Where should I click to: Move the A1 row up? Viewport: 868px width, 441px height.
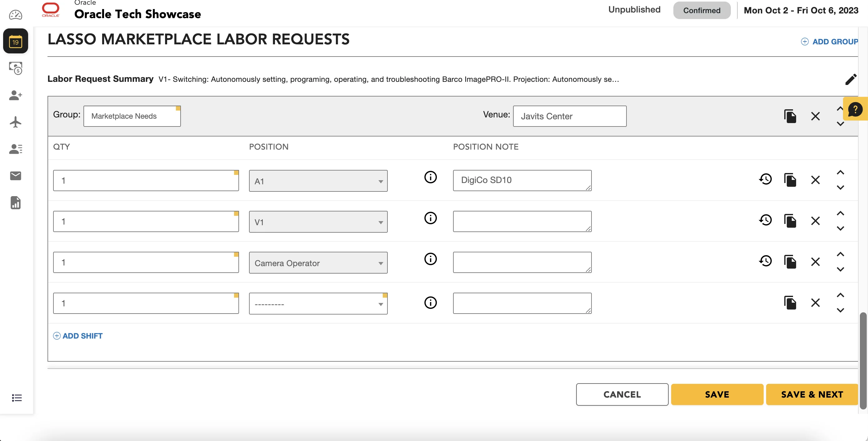841,172
